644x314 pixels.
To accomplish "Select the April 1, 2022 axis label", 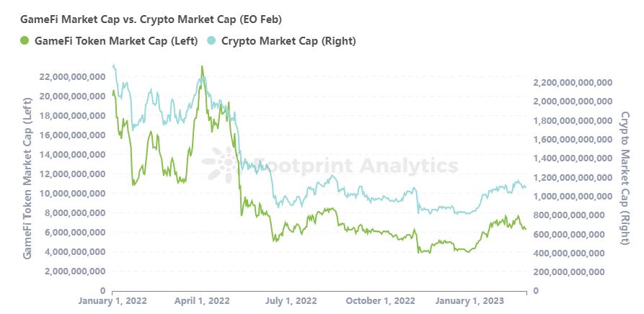I will click(202, 301).
